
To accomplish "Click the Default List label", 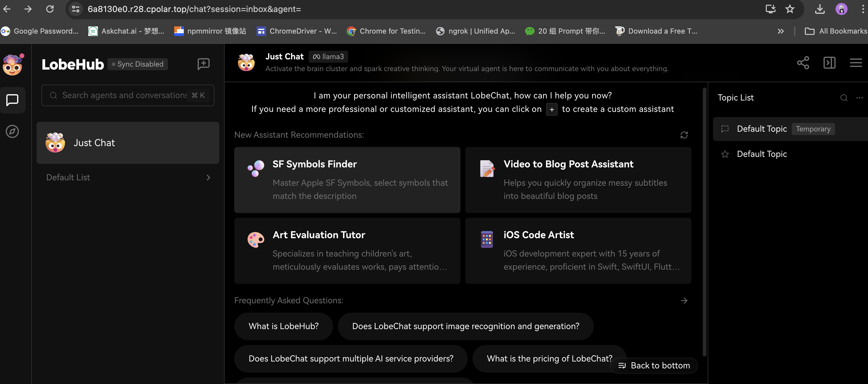I will click(68, 177).
